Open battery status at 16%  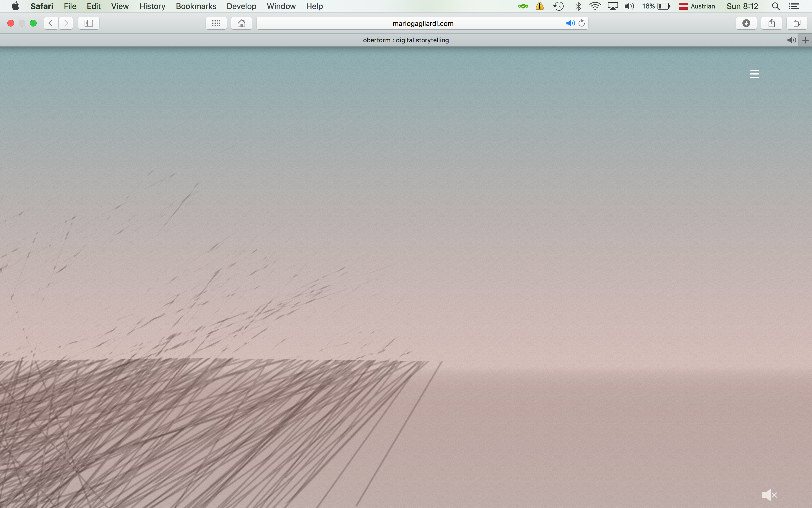[656, 6]
